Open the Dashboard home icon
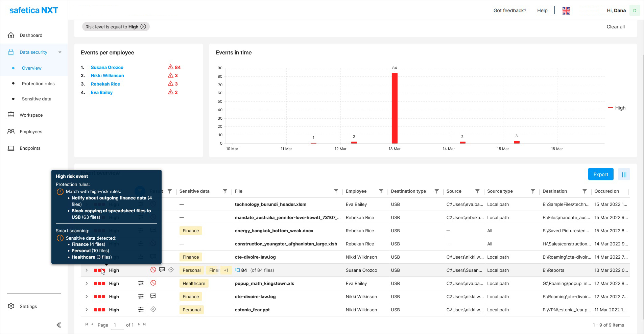The height and width of the screenshot is (334, 644). click(x=11, y=35)
